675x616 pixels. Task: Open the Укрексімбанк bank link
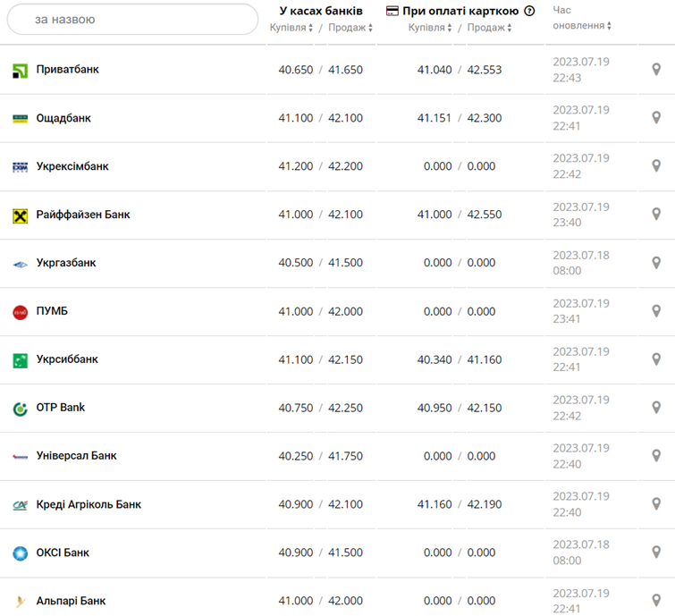click(x=72, y=166)
